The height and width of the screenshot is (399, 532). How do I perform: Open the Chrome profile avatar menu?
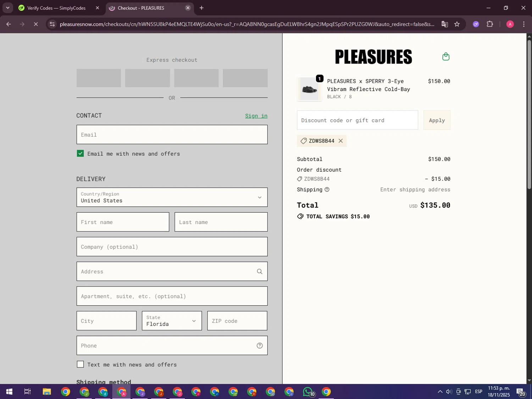(510, 24)
